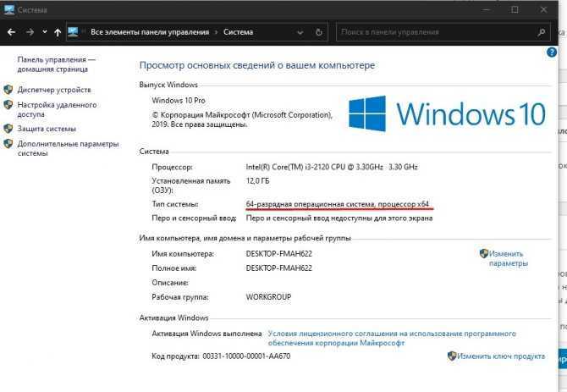Viewport: 567px width, 392px height.
Task: Open 'Защита системы' link
Action: click(47, 129)
